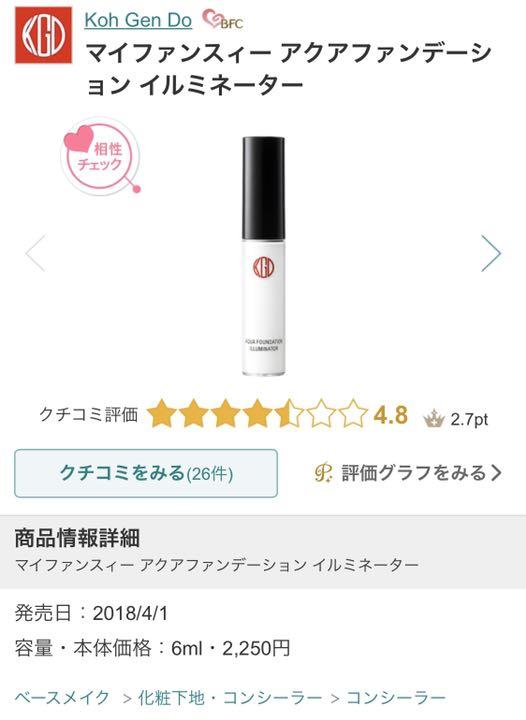Click the last empty rating star
526x720 pixels.
352,414
